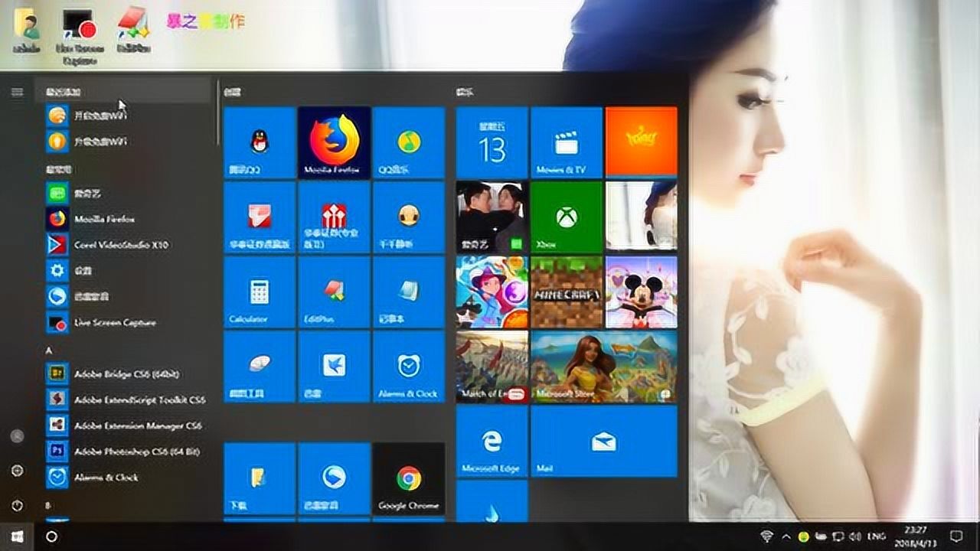Open the Wi-Fi network tray icon

pyautogui.click(x=766, y=536)
